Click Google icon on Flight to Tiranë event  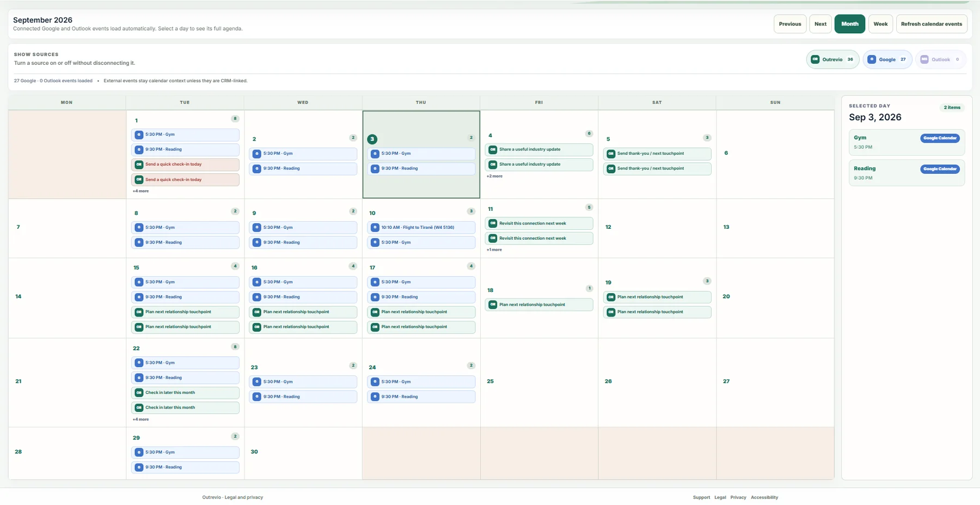(x=375, y=228)
